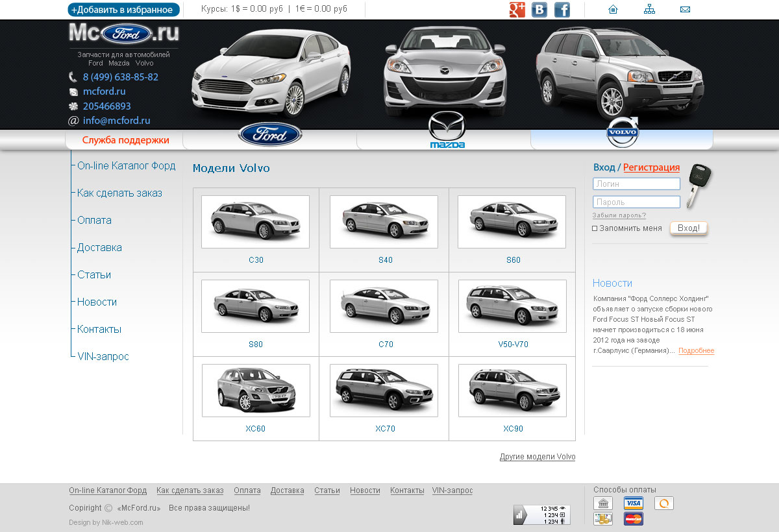Open the Volvo C30 thumbnail

click(x=255, y=222)
